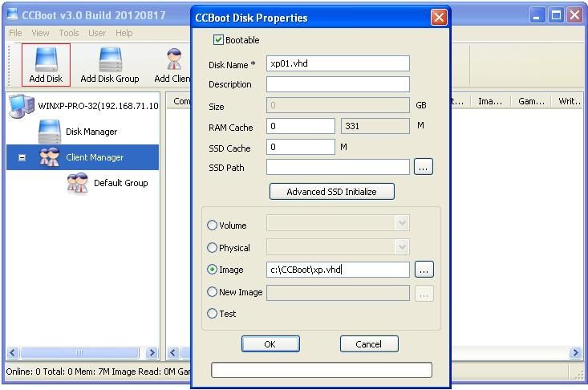The height and width of the screenshot is (390, 588).
Task: Click the RAM Cache 331 value field
Action: 375,126
